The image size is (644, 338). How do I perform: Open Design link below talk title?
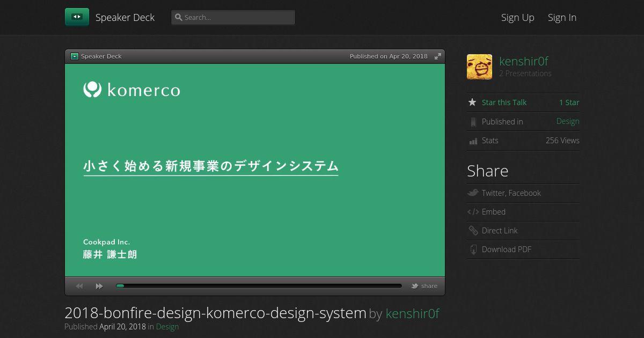point(167,327)
